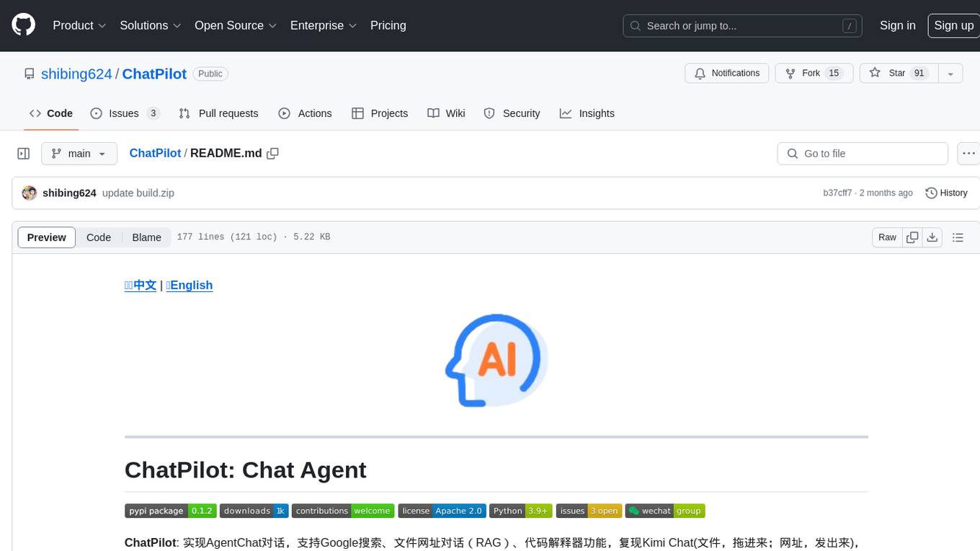980x551 pixels.
Task: Open the pypi package 0.1.2 badge
Action: (x=170, y=511)
